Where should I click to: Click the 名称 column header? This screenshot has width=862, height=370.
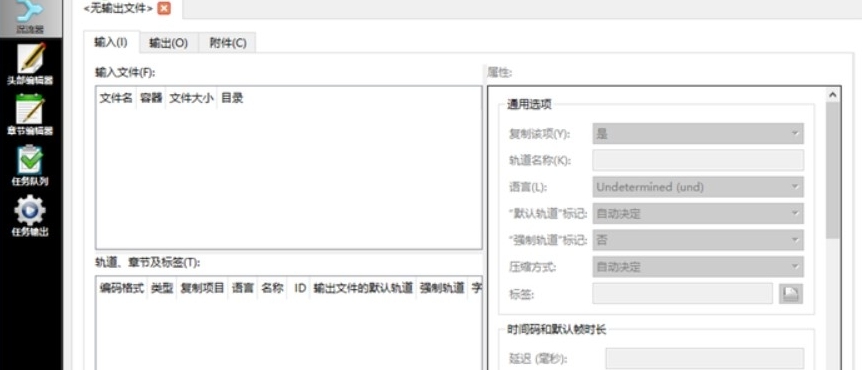pos(272,288)
